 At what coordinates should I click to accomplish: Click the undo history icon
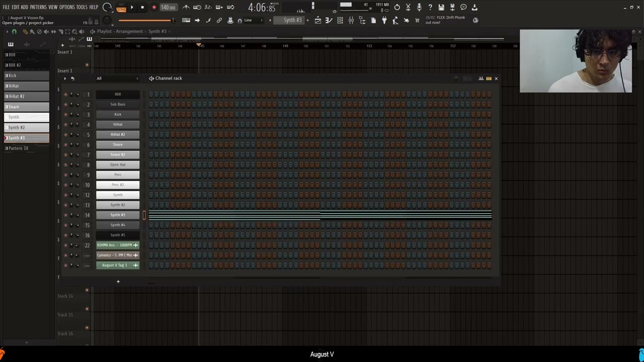pyautogui.click(x=397, y=7)
